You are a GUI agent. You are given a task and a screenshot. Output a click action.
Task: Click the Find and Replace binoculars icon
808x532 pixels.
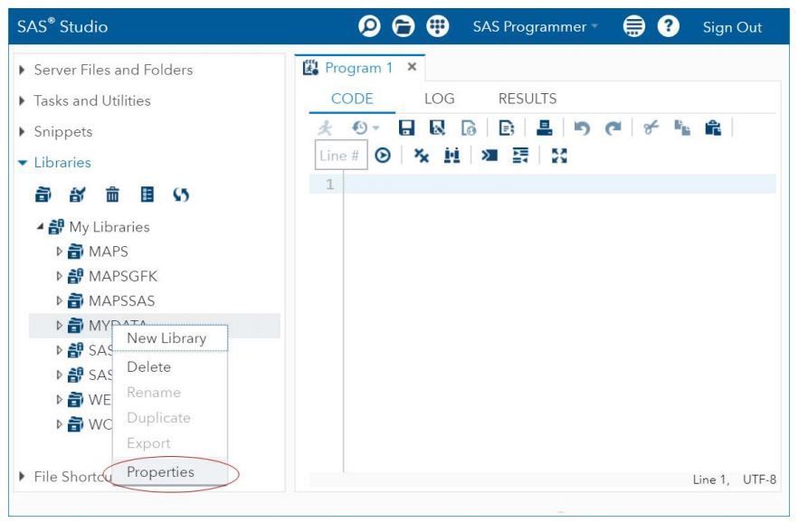pyautogui.click(x=452, y=156)
